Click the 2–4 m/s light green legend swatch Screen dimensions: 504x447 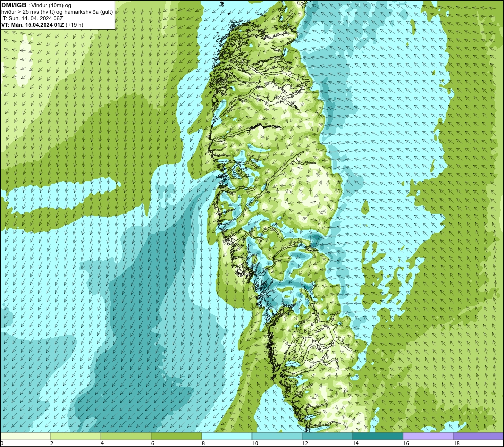(76, 436)
